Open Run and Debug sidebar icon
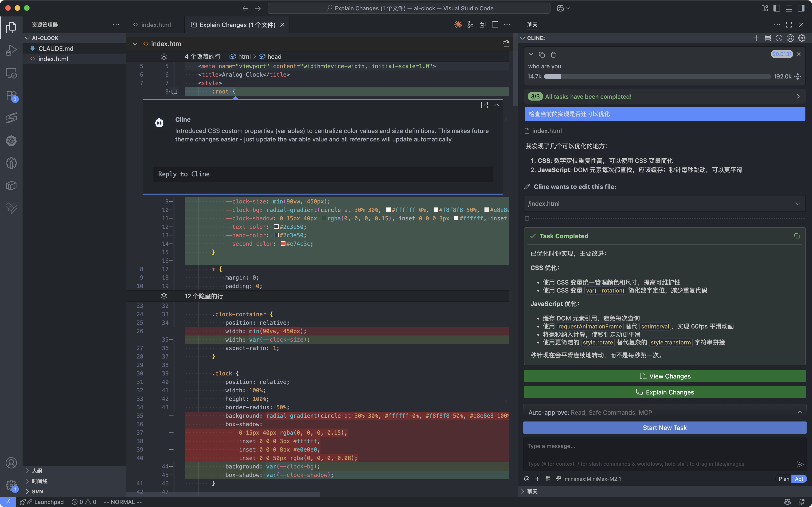Image resolution: width=812 pixels, height=507 pixels. [11, 50]
